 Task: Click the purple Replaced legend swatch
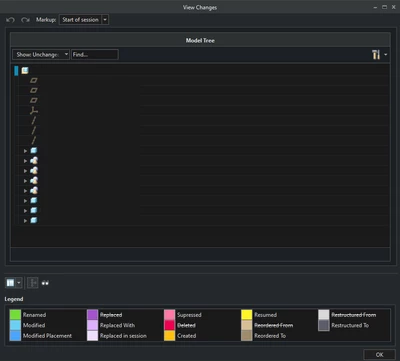92,315
